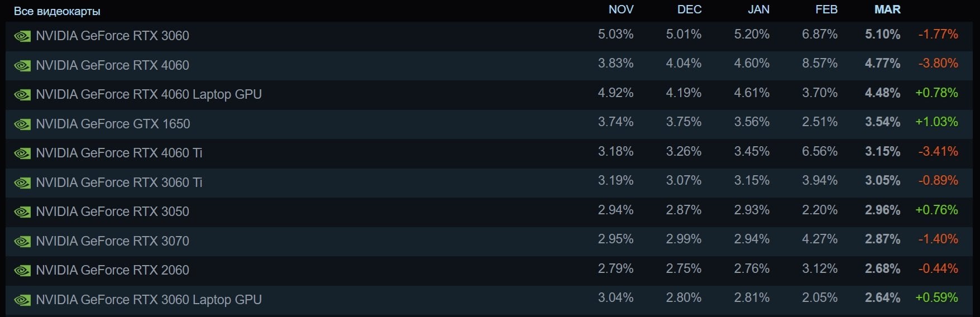Screen dimensions: 980x317
Task: Click the NOV column header
Action: (x=621, y=9)
